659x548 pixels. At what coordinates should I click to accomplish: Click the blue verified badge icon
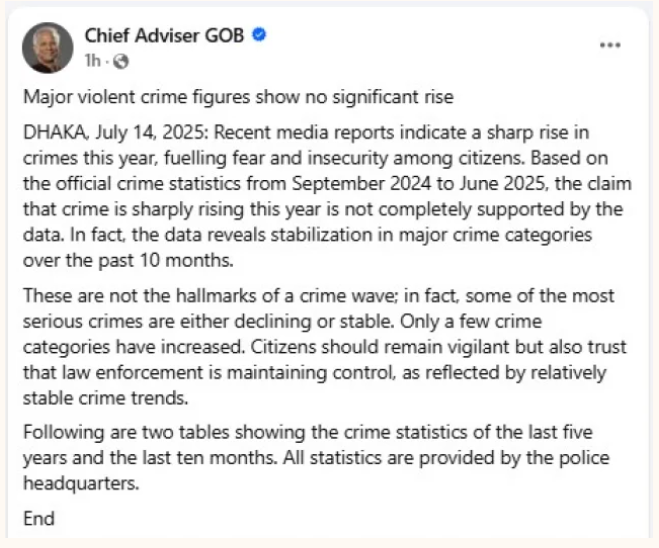coord(258,36)
